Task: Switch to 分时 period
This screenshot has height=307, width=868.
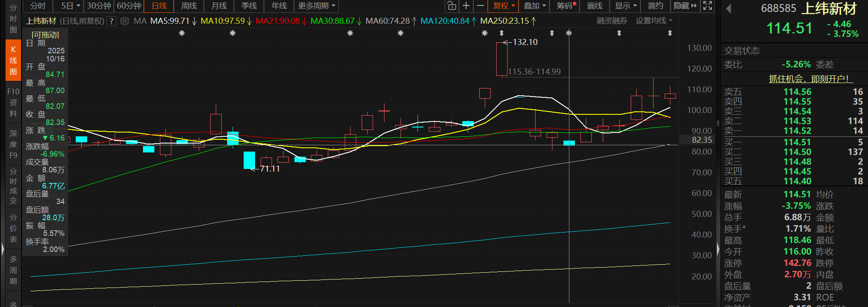Action: (38, 6)
